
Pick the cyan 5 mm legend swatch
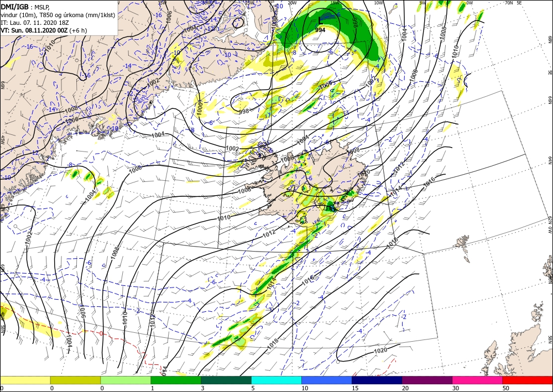click(x=276, y=380)
